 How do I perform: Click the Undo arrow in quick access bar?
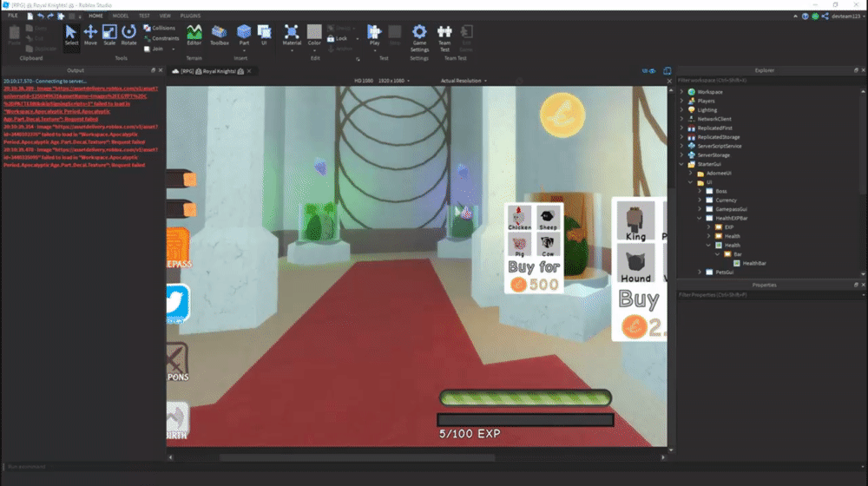(x=41, y=16)
